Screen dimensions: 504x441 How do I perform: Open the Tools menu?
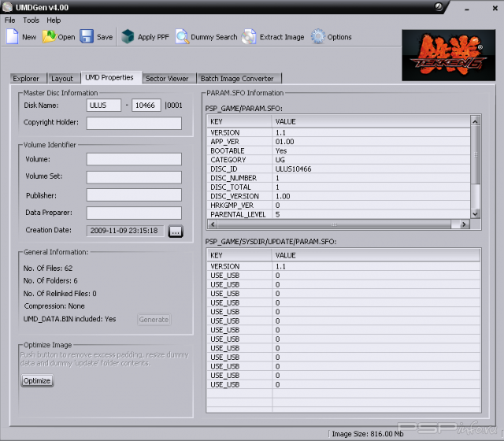31,20
